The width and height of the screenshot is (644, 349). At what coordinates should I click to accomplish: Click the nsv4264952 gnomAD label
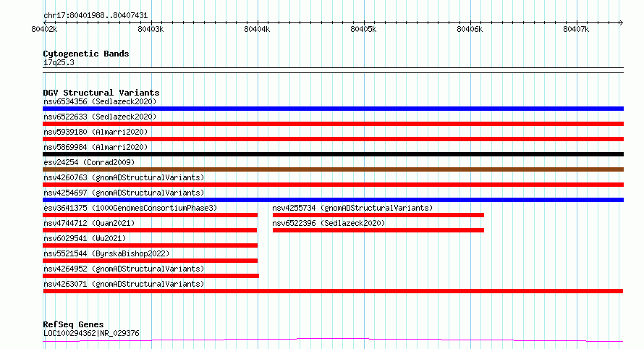tap(124, 269)
